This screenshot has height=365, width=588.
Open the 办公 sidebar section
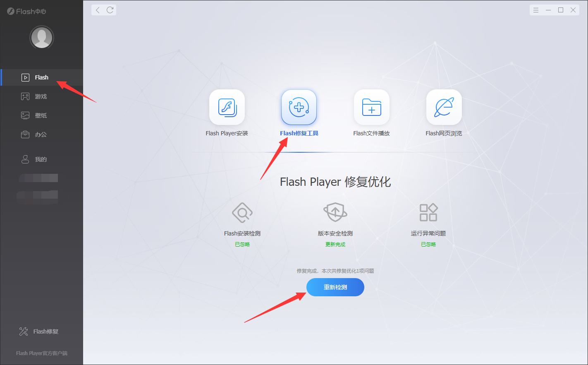tap(42, 134)
